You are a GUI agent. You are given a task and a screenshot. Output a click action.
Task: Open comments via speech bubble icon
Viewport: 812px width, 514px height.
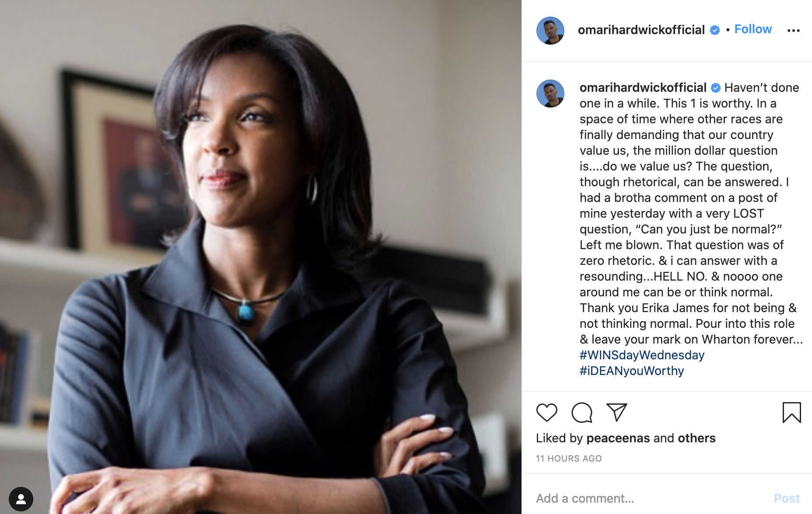click(582, 412)
